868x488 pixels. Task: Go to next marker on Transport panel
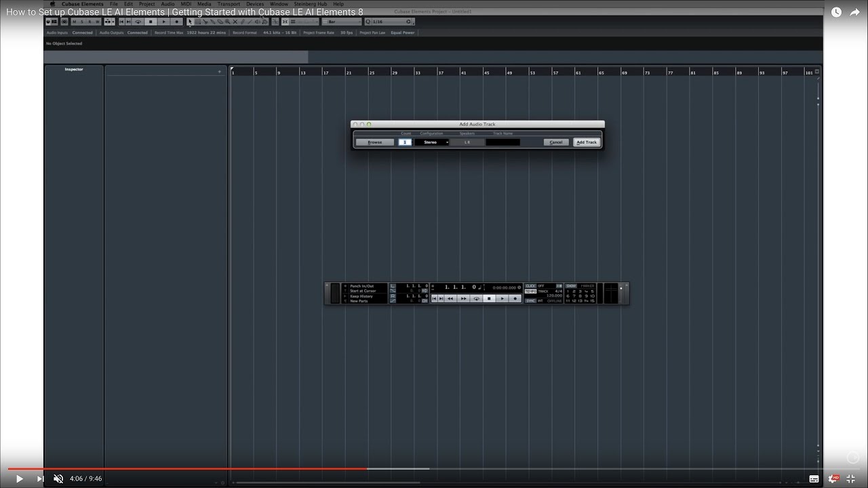pyautogui.click(x=441, y=298)
